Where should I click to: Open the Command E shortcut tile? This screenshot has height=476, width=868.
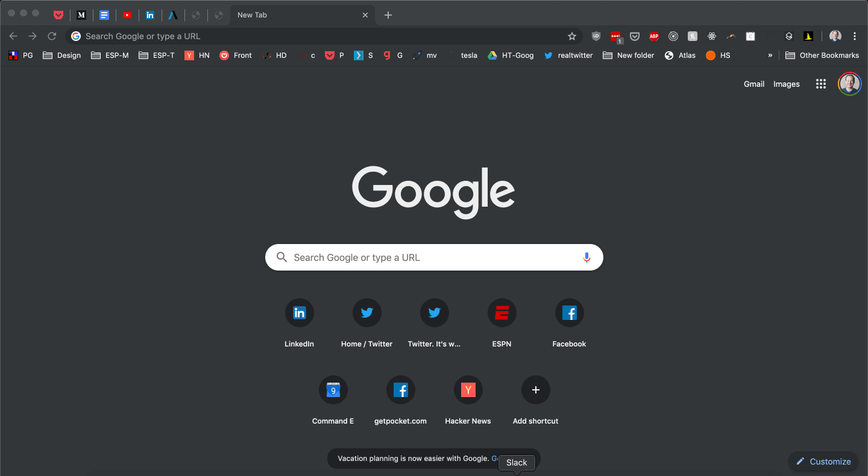click(333, 400)
